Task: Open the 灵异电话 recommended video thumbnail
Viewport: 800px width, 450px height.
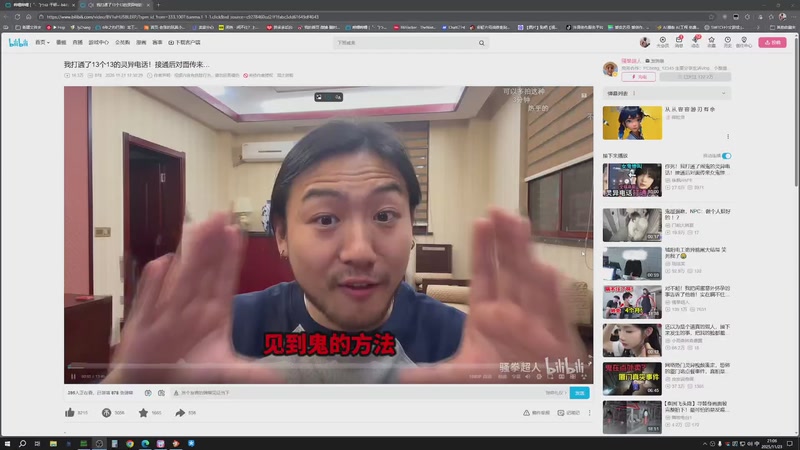Action: click(632, 180)
